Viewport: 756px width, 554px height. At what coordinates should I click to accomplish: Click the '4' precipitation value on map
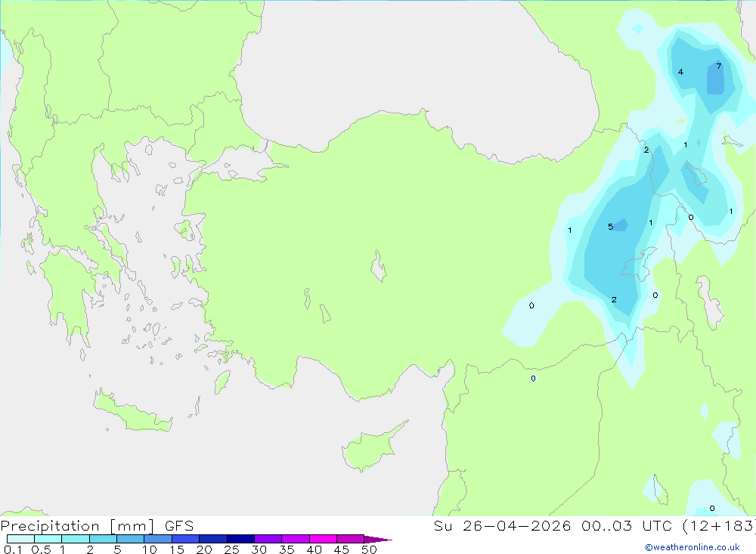click(x=680, y=72)
